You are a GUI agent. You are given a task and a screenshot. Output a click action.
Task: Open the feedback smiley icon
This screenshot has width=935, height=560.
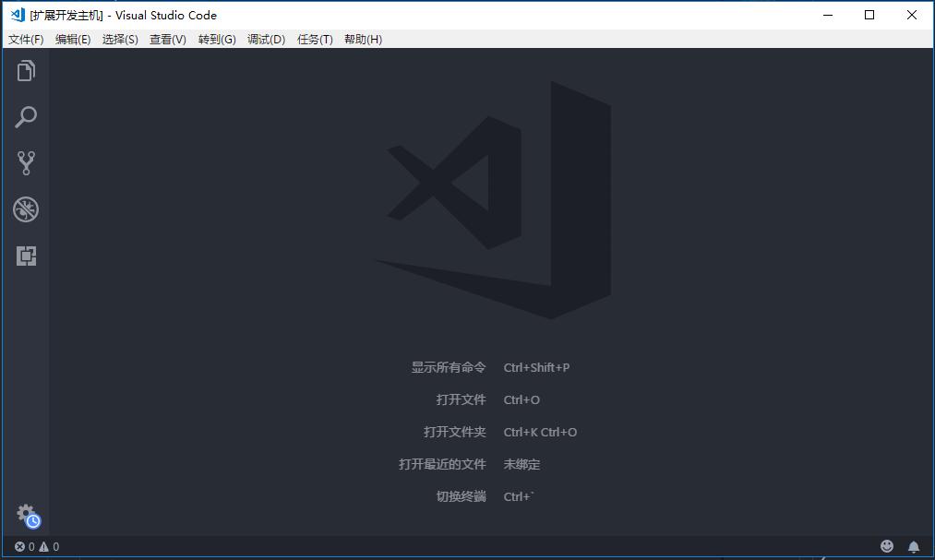click(887, 546)
